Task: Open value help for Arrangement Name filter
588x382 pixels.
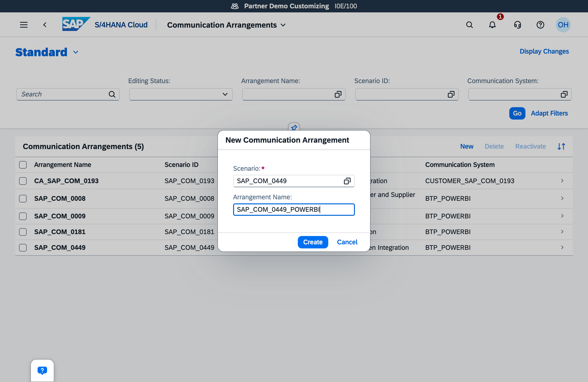Action: (x=338, y=94)
